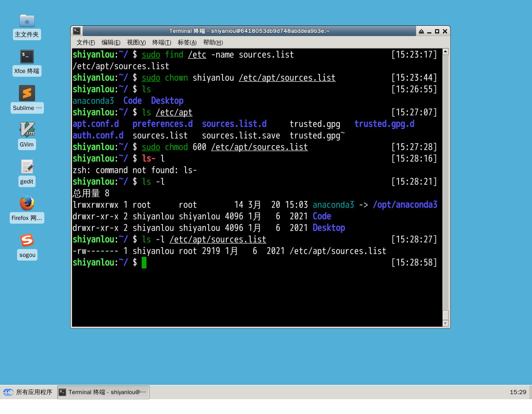Launch Firefox web browser icon
532x414 pixels.
click(x=27, y=203)
